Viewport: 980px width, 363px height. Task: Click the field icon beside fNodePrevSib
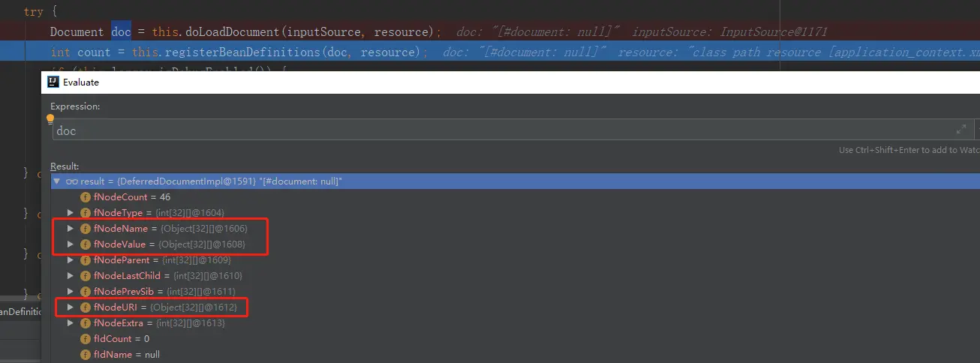coord(86,291)
